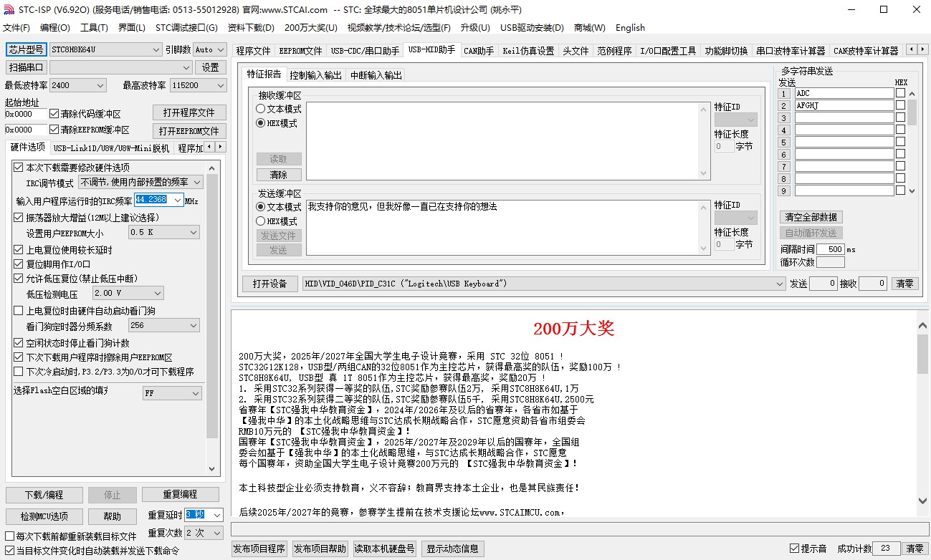Open 工具(T) menu

click(94, 28)
